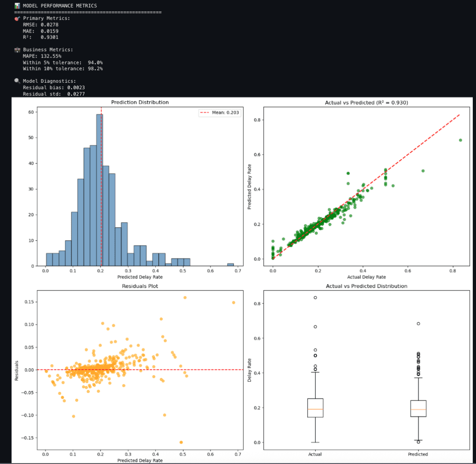Click the bar chart emoji beside MODEL PERFORMANCE METRICS

click(17, 6)
